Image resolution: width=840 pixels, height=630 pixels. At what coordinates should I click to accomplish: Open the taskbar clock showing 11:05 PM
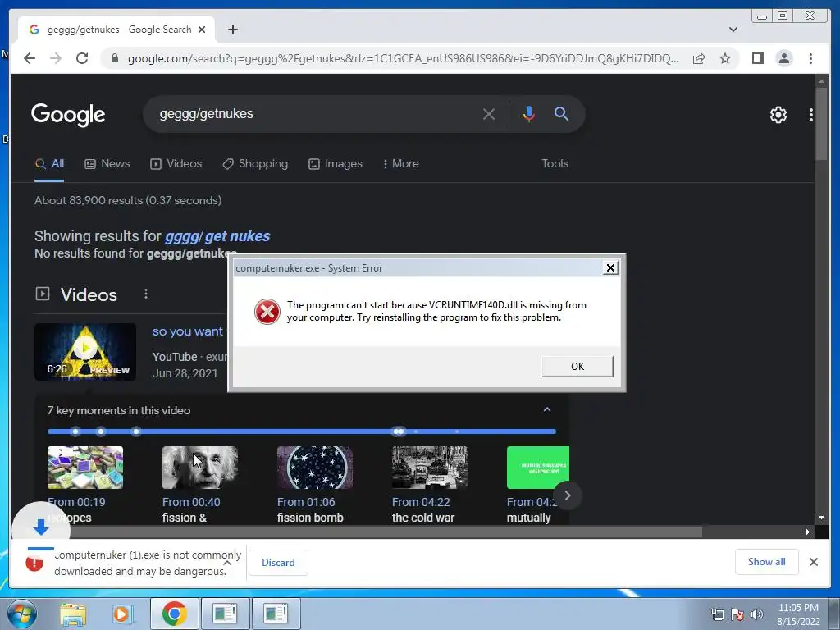point(798,614)
